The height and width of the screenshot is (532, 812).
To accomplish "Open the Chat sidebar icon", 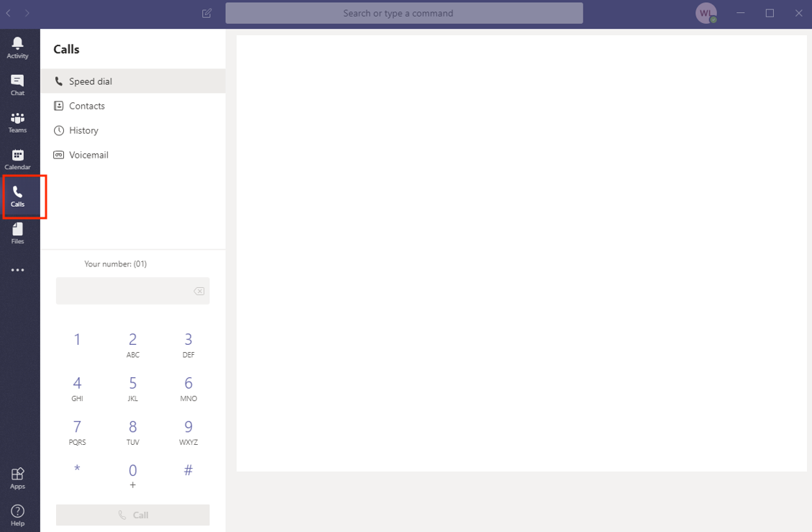I will click(17, 85).
